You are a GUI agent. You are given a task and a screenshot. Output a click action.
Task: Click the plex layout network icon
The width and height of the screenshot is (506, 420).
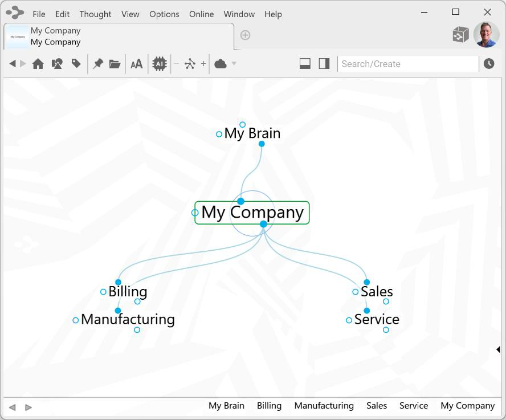tap(190, 64)
